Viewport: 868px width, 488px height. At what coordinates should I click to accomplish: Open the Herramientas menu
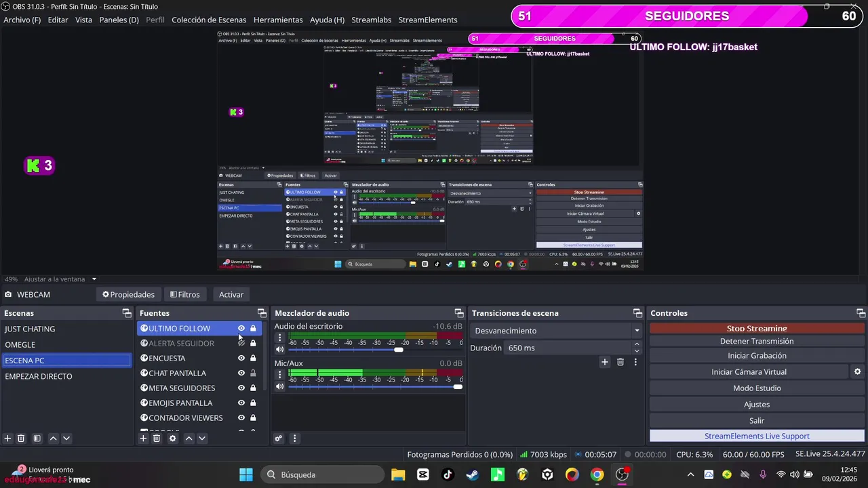click(x=278, y=20)
